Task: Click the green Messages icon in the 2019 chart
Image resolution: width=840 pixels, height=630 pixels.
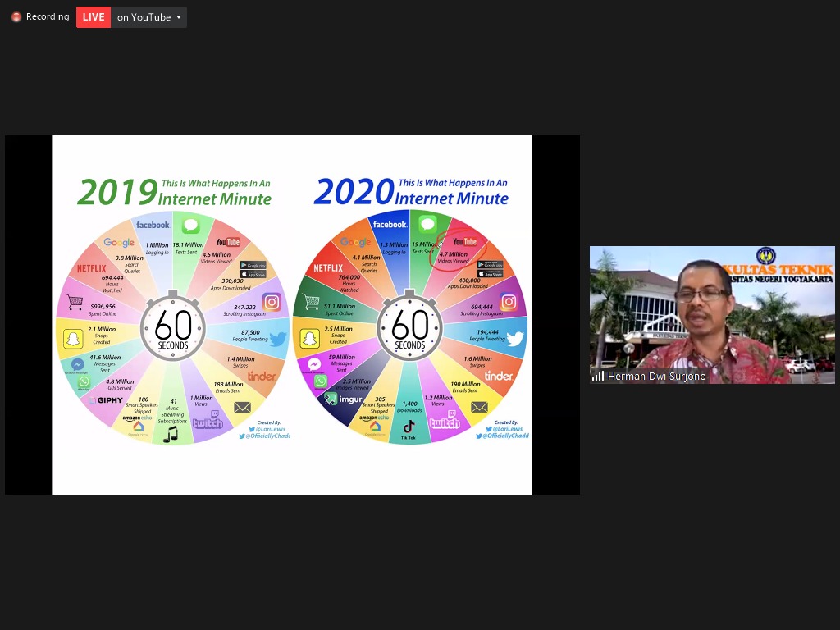Action: click(x=190, y=226)
